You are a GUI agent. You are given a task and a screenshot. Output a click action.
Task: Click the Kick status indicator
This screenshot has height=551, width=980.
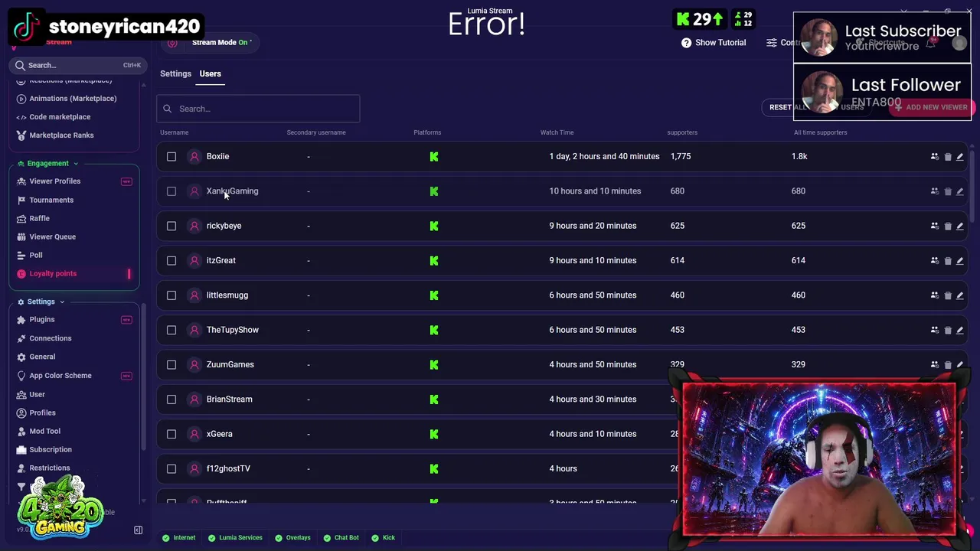pos(383,538)
